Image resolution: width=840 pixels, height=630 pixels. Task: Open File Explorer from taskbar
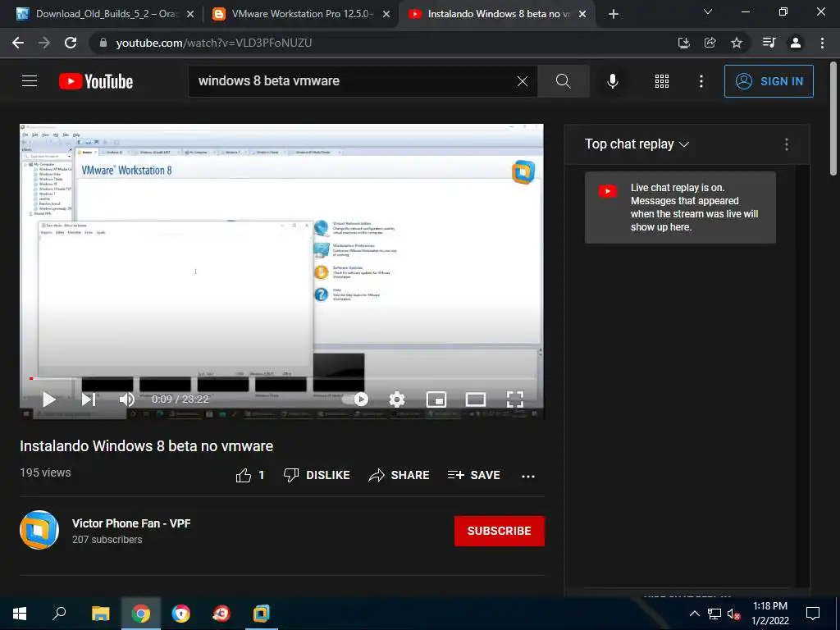[x=100, y=614]
